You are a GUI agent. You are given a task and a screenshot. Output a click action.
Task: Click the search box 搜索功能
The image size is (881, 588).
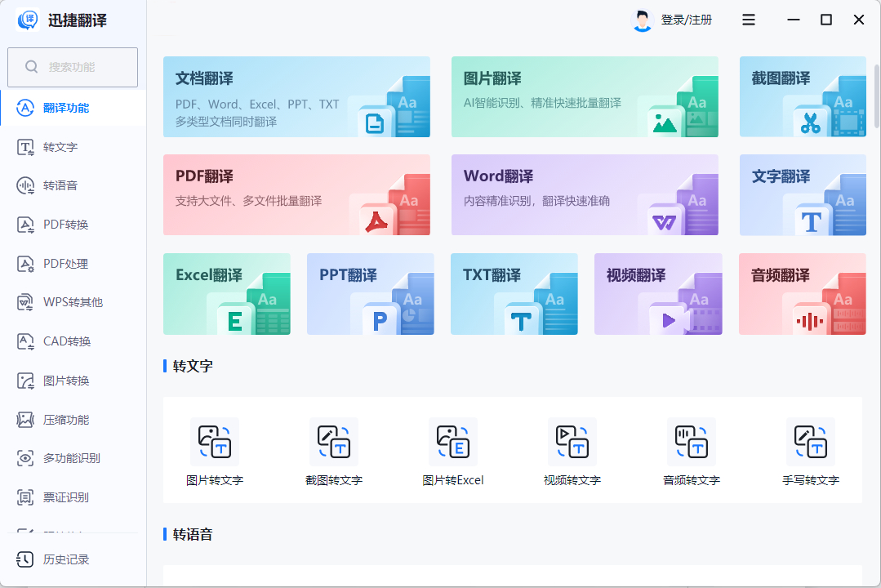[73, 67]
